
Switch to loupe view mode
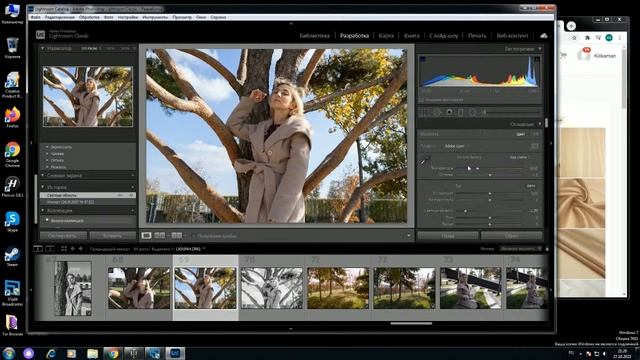coord(146,236)
